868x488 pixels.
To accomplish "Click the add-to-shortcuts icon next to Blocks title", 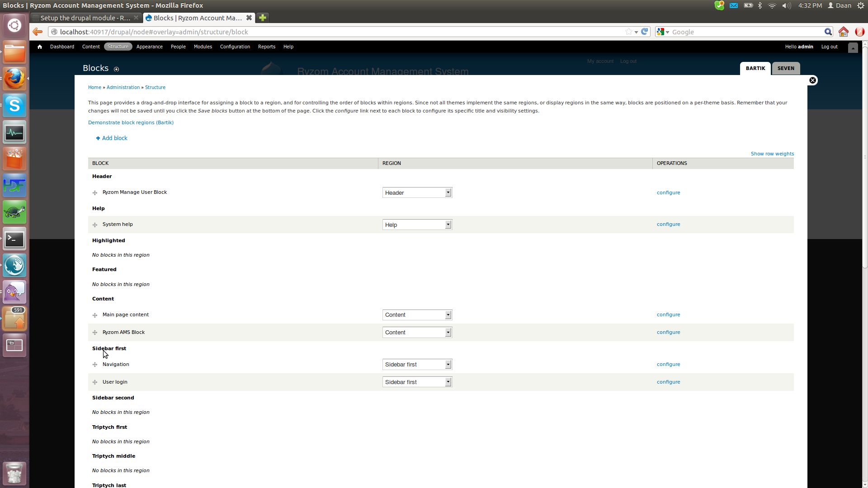I will 116,69.
